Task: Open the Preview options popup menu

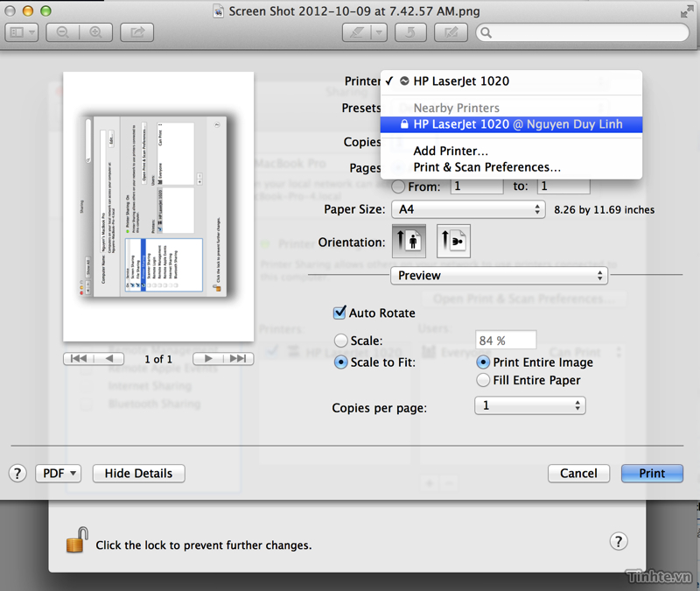Action: click(x=499, y=276)
